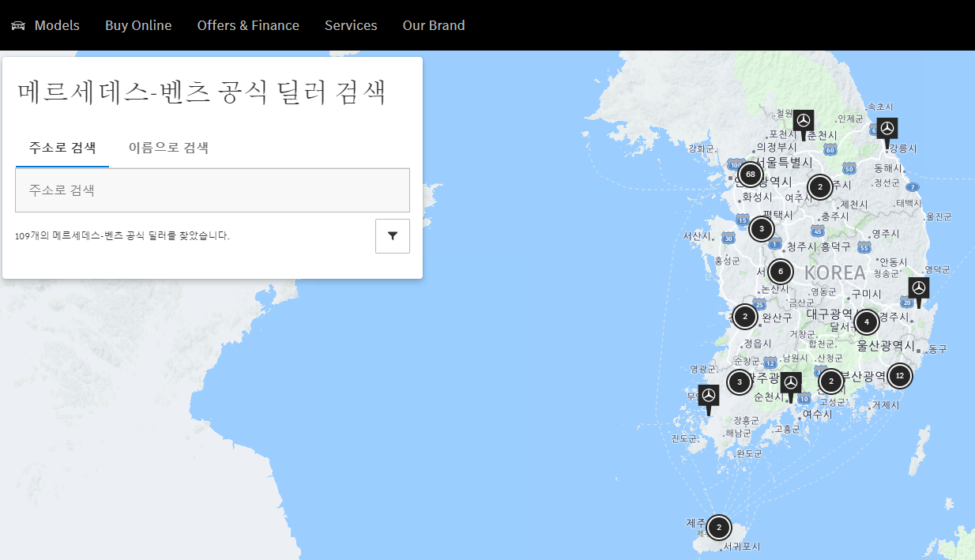
Task: Click the Mercedes dealer pin near 춘천시
Action: [804, 122]
